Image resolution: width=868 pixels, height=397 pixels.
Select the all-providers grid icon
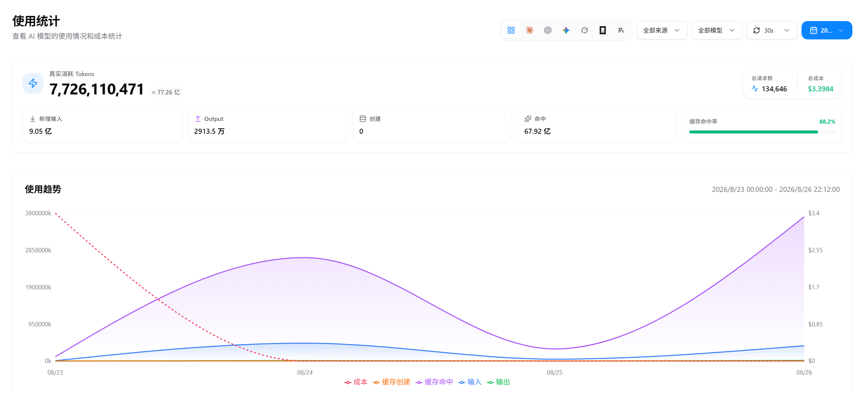511,30
